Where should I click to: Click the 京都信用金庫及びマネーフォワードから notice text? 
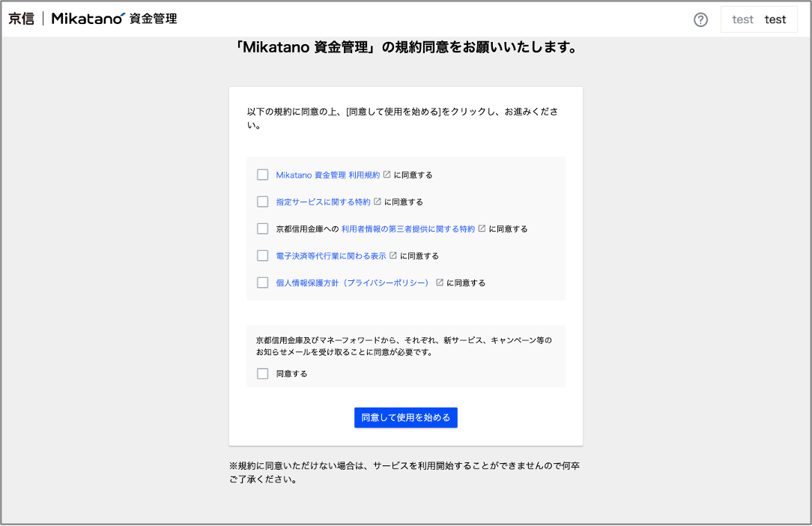(404, 346)
